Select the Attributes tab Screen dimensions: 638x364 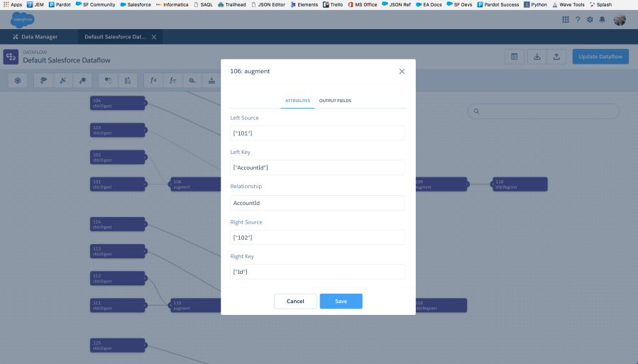click(x=297, y=101)
